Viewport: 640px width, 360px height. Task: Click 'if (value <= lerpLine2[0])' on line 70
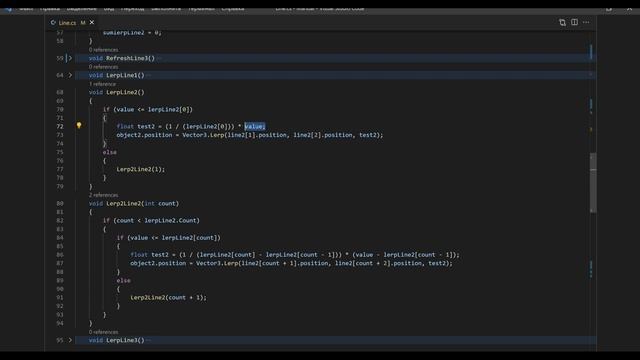click(x=148, y=109)
